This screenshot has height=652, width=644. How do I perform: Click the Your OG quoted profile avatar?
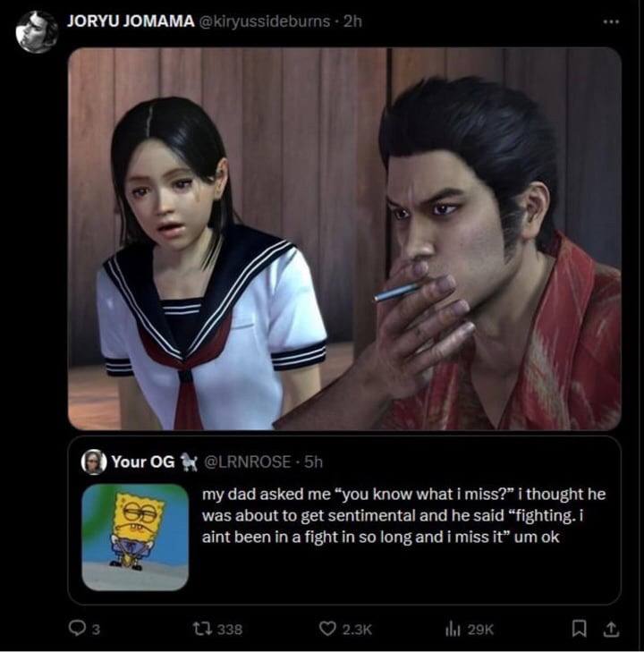point(94,462)
